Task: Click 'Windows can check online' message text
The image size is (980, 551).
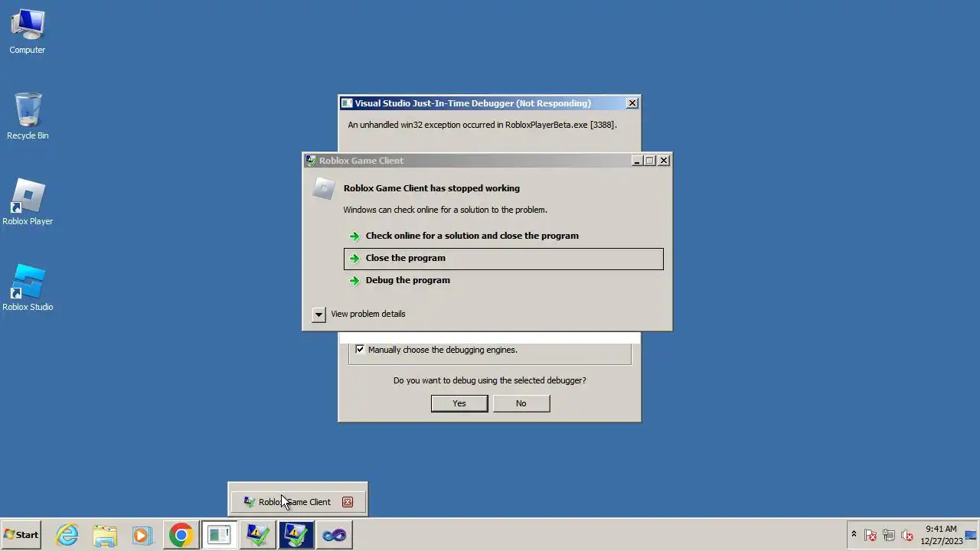Action: [446, 210]
